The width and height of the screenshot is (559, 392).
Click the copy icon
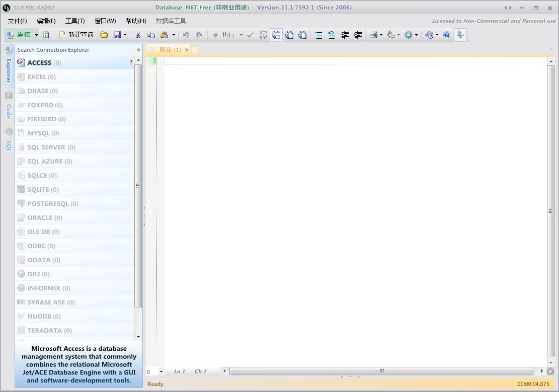click(151, 35)
